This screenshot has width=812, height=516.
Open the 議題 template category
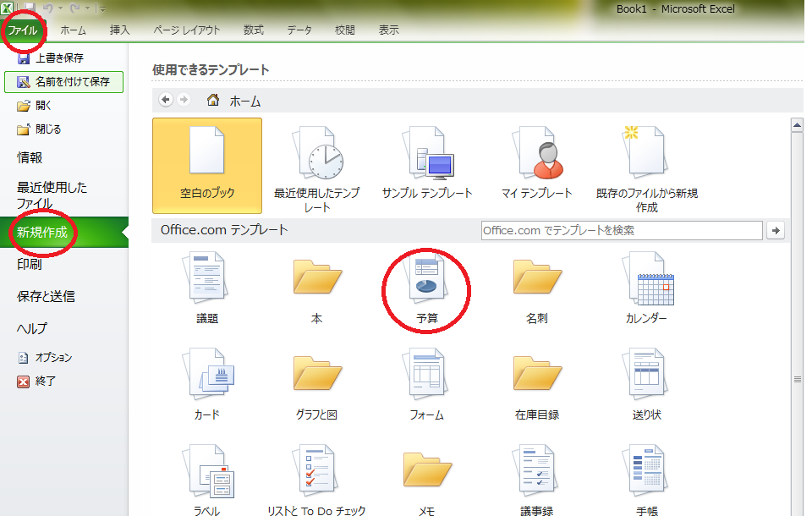coord(207,288)
